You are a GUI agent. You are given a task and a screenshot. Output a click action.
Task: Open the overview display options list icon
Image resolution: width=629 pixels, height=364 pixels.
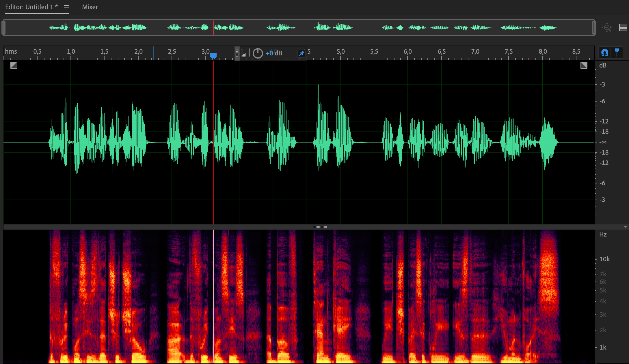(x=623, y=28)
